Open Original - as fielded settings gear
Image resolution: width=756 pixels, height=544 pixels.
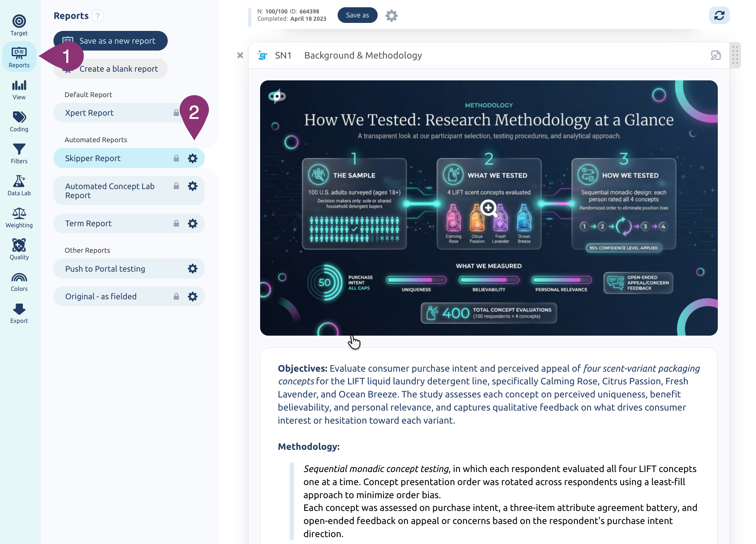tap(192, 296)
